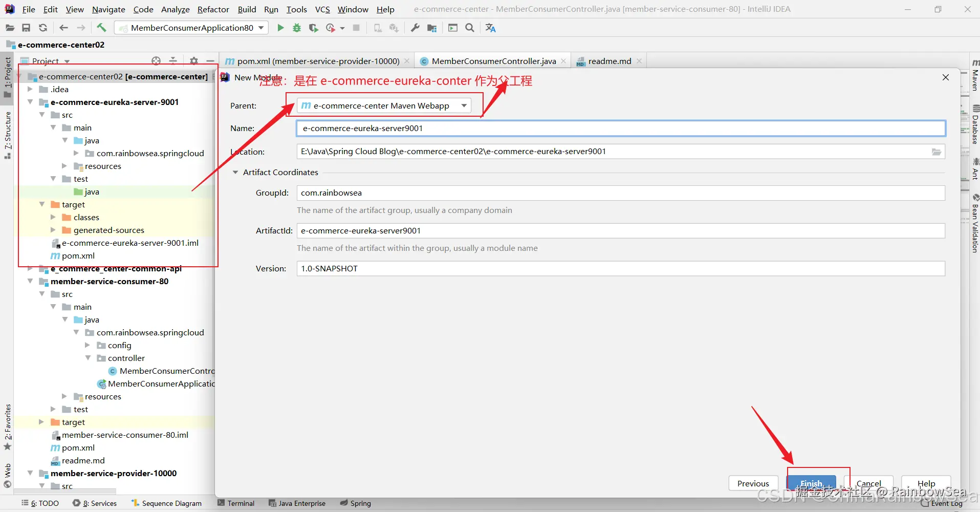Collapse the member-service-consumer-80 module
Viewport: 980px width, 512px height.
pyautogui.click(x=30, y=281)
